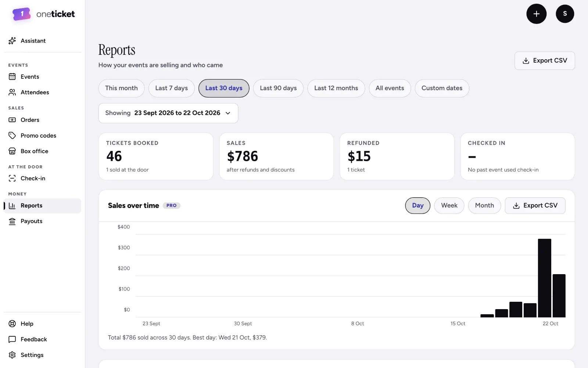
Task: Click the '22 Oct' axis label
Action: click(x=550, y=324)
